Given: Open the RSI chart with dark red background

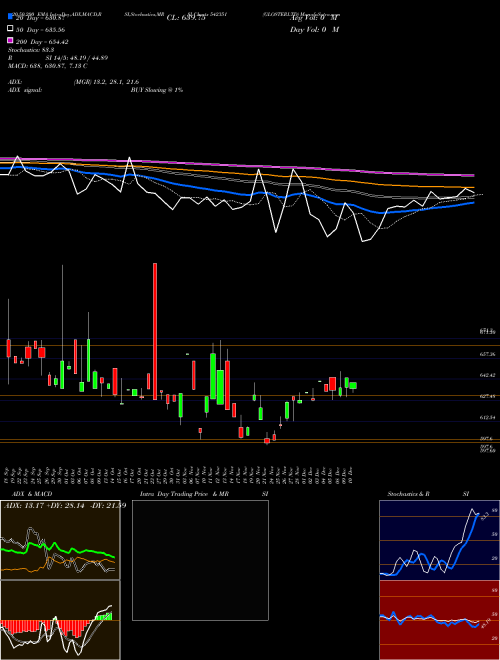Looking at the screenshot, I should click(439, 620).
